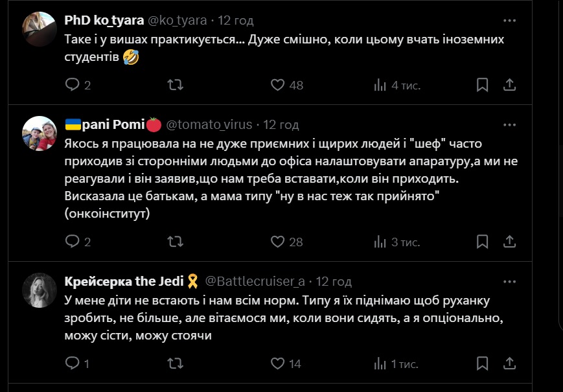
Task: Retweet PhD ko_tyara's tweet
Action: tap(175, 85)
